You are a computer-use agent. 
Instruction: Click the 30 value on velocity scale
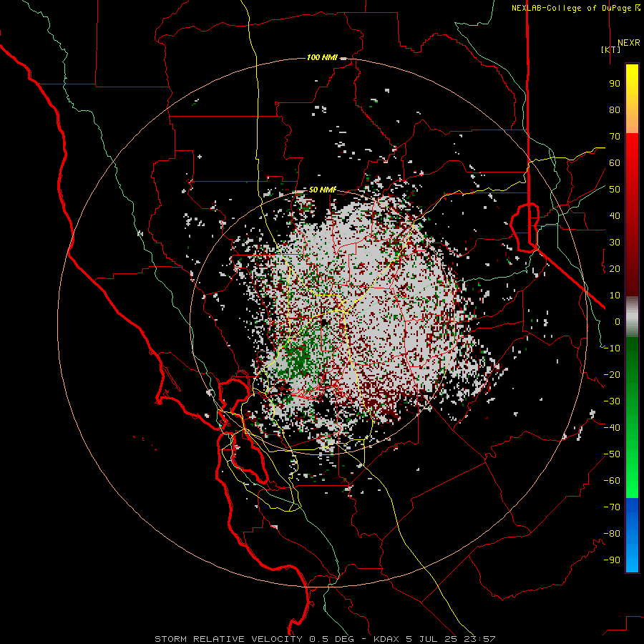point(615,243)
